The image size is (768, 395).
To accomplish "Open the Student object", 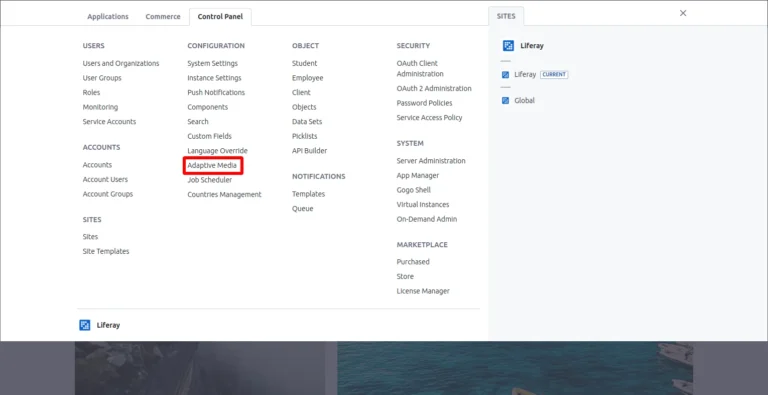I will tap(304, 63).
